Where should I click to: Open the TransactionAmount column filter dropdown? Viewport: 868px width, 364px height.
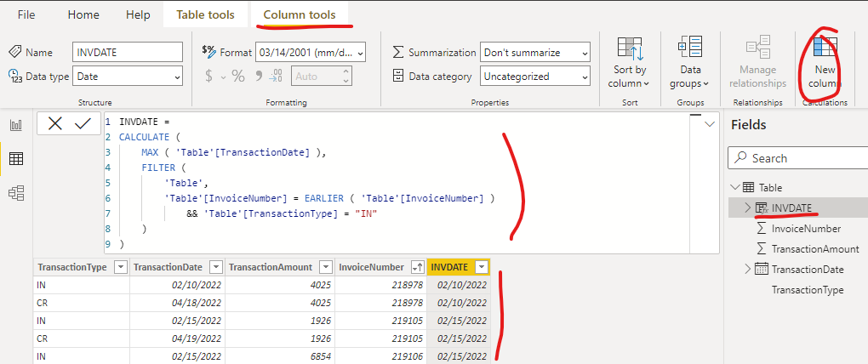(x=325, y=268)
